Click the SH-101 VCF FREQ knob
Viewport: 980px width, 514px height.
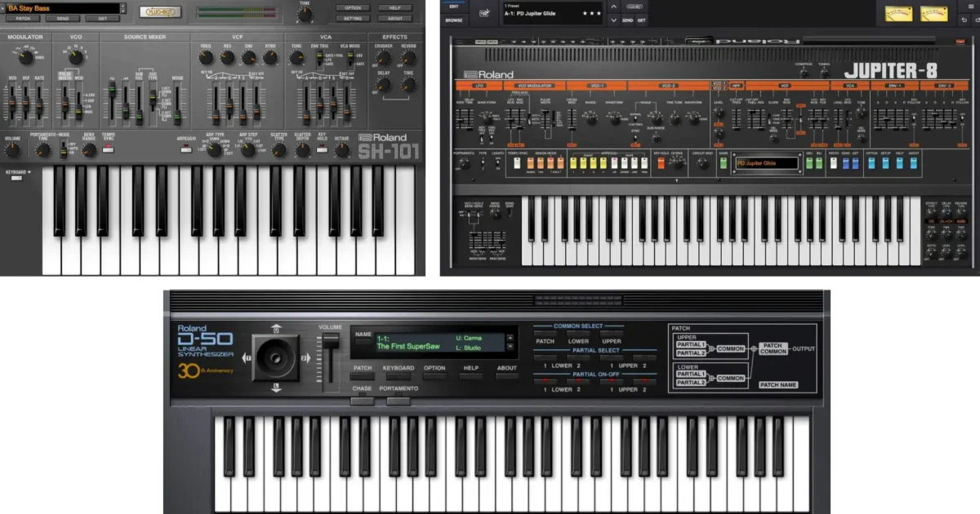click(x=207, y=58)
